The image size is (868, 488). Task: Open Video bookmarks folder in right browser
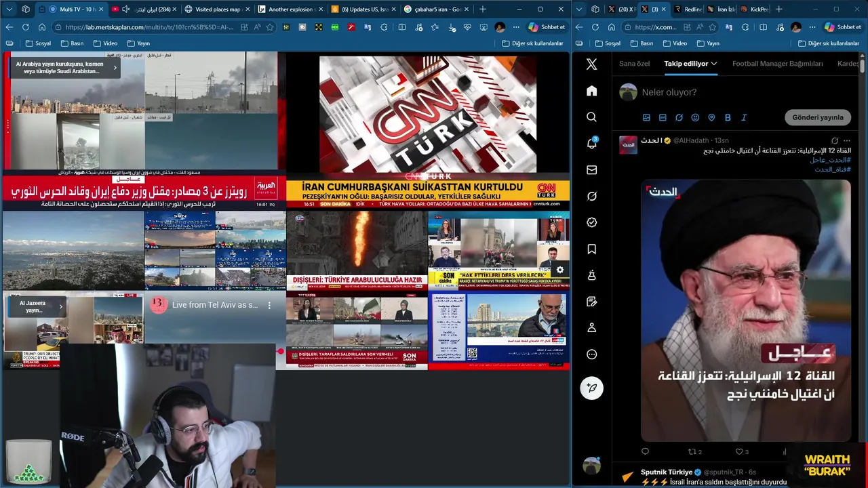tap(674, 43)
